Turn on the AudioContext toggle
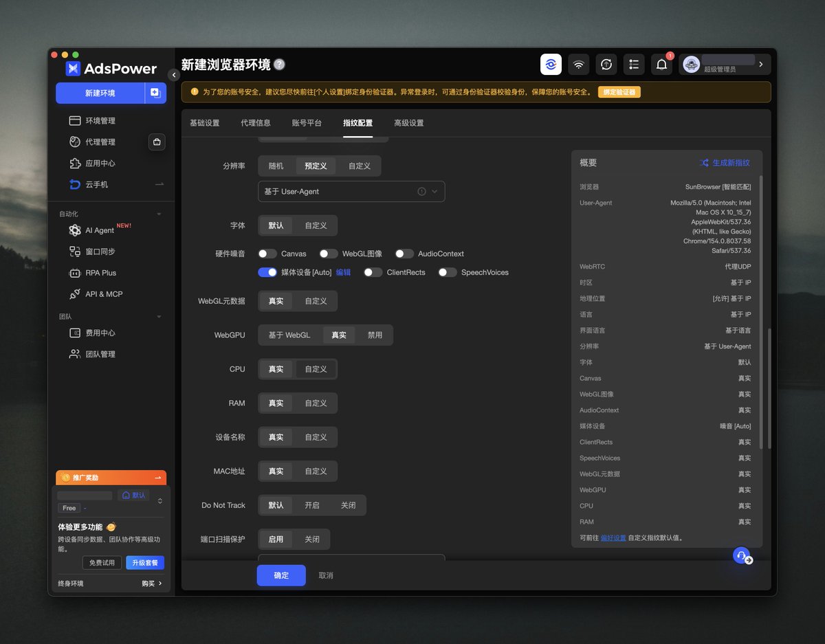Image resolution: width=825 pixels, height=644 pixels. tap(404, 254)
